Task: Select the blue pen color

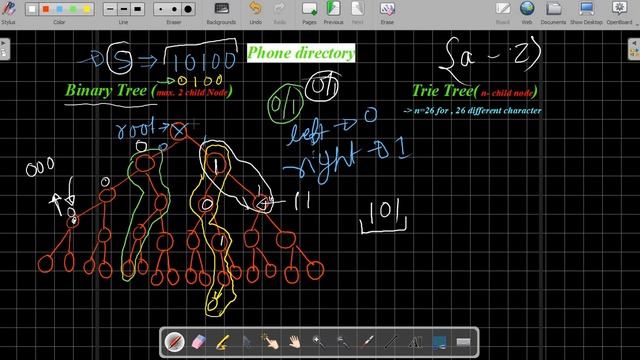Action: coord(60,9)
